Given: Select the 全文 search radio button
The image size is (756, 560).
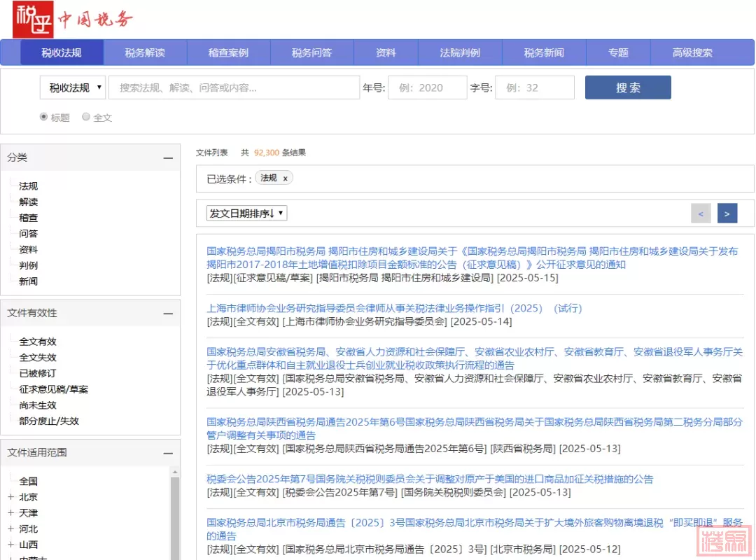Looking at the screenshot, I should pyautogui.click(x=86, y=117).
